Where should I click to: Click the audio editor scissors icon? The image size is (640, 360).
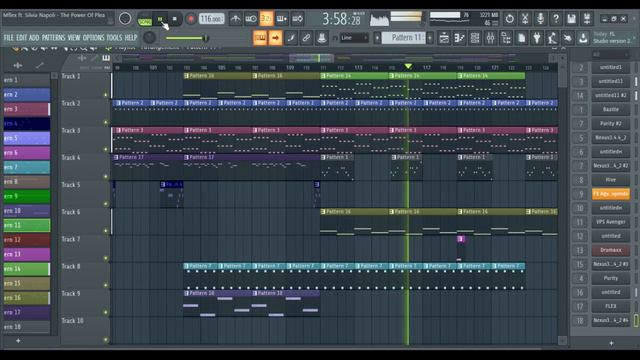pos(525,19)
